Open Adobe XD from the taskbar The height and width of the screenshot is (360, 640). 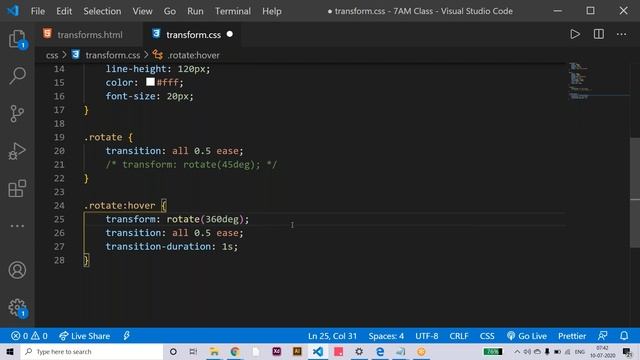[277, 351]
